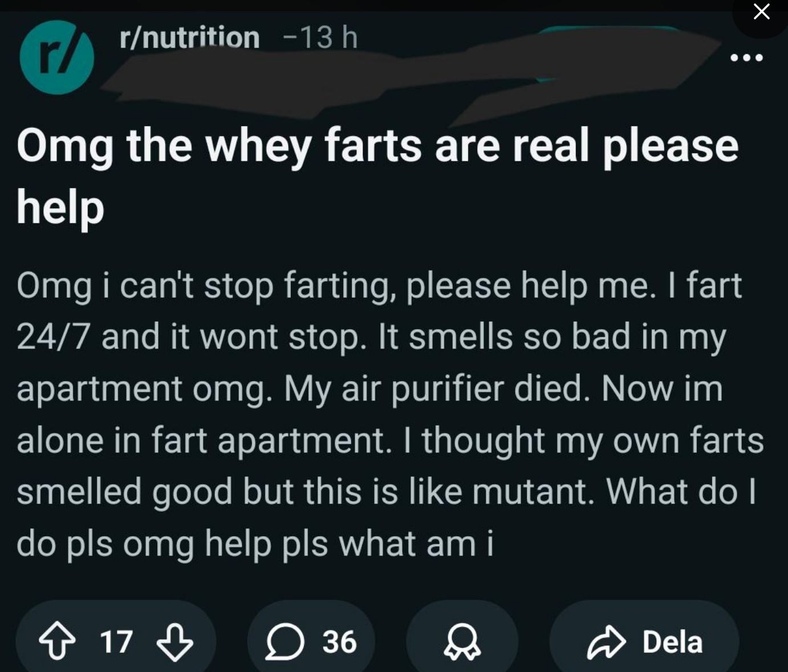Open the r/nutrition subreddit link
Screen dimensions: 788x672
(189, 38)
